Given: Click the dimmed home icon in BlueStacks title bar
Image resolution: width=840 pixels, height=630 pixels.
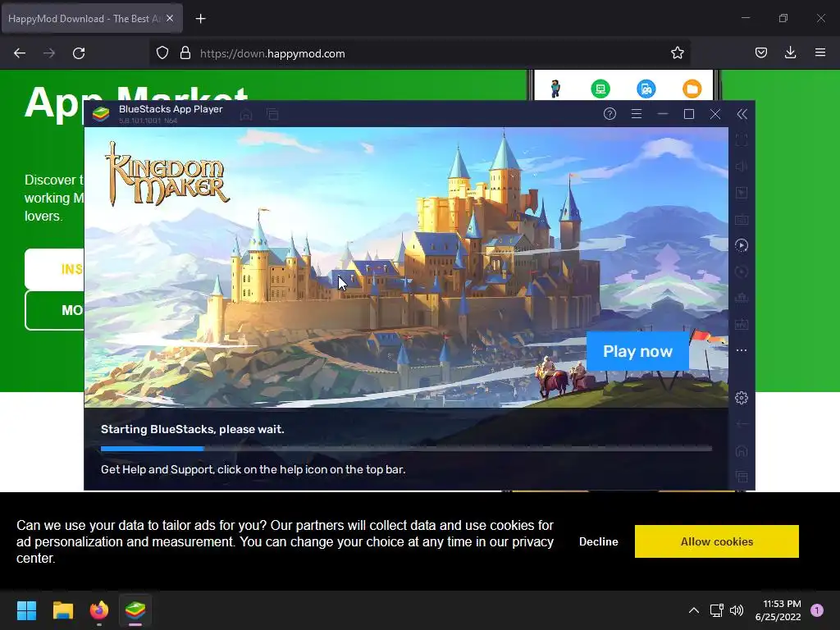Looking at the screenshot, I should click(246, 114).
